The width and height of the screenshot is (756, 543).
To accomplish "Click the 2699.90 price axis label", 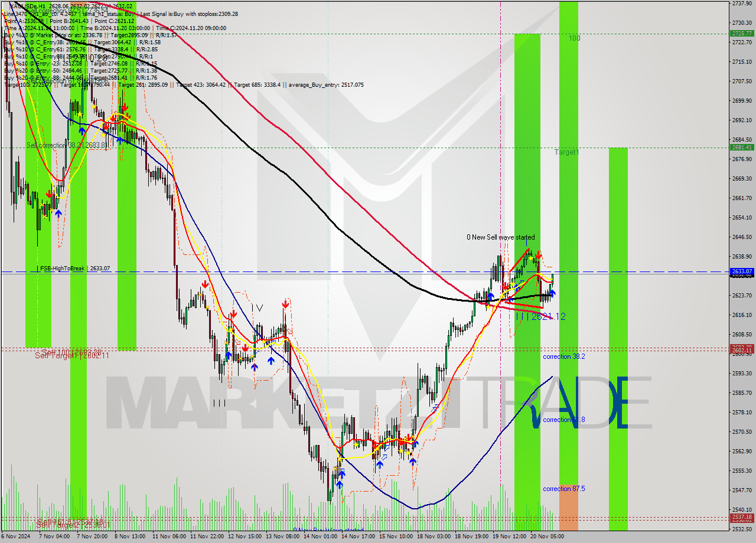I will click(742, 101).
